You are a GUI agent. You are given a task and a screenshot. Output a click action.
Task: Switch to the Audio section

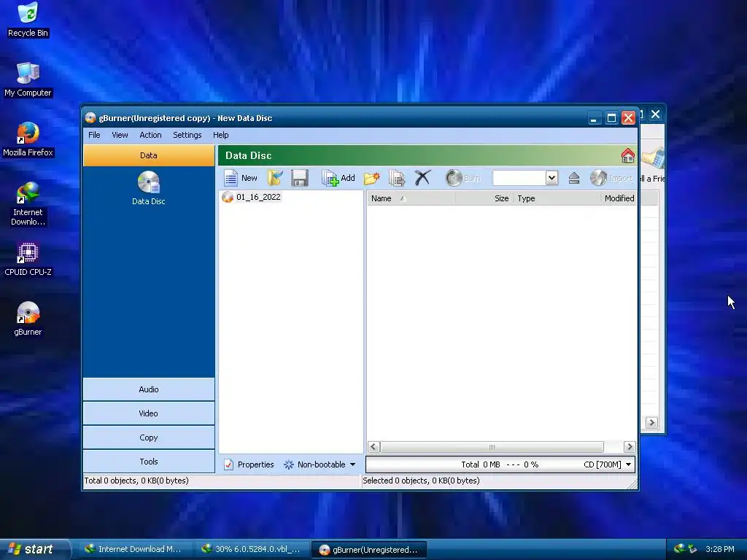[149, 389]
